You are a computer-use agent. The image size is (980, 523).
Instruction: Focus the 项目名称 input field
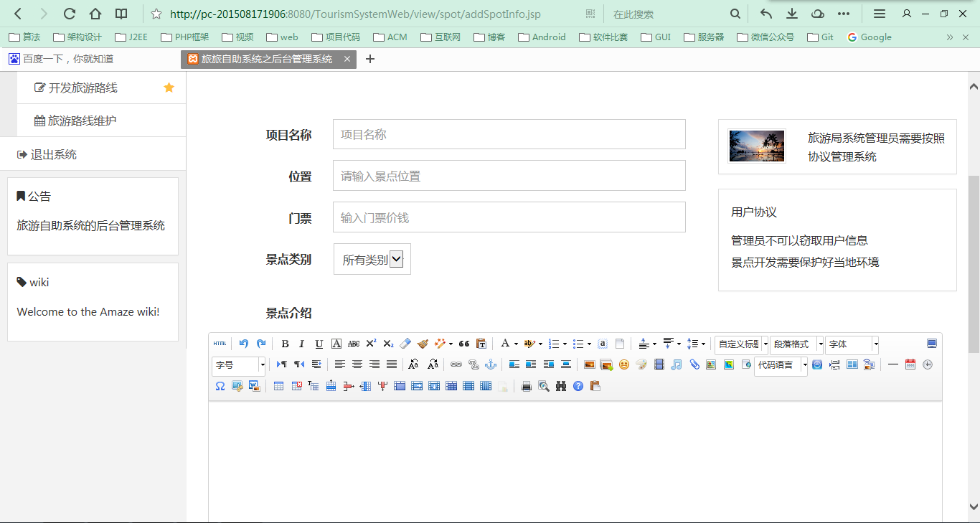(509, 134)
